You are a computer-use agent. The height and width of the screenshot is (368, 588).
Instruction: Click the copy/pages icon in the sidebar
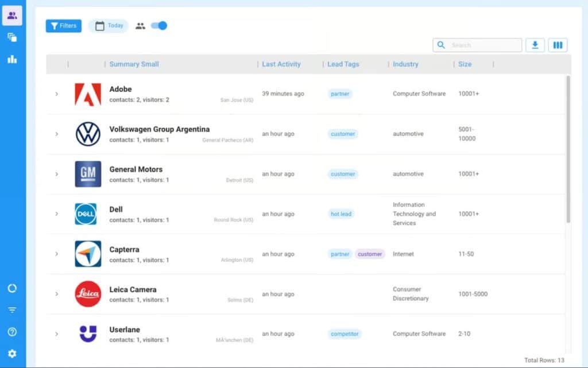[x=12, y=37]
